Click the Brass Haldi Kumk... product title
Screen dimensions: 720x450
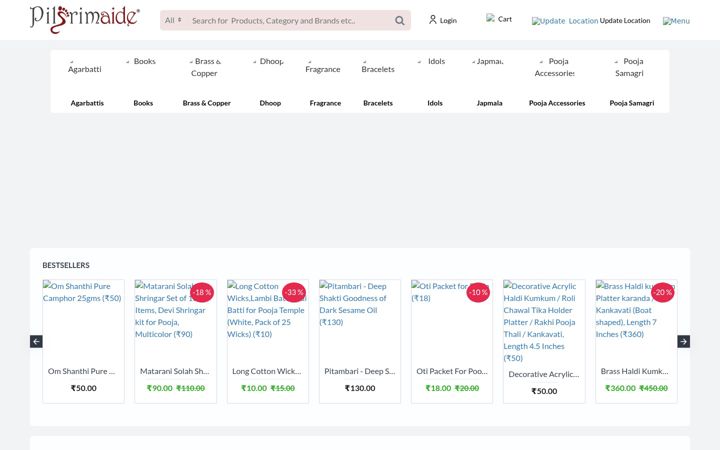coord(635,371)
